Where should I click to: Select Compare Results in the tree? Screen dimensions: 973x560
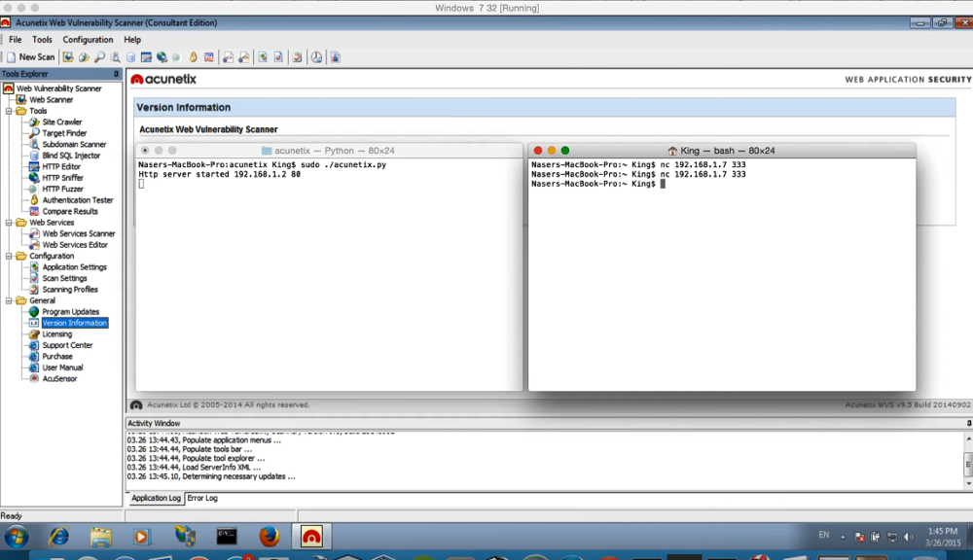(x=70, y=212)
